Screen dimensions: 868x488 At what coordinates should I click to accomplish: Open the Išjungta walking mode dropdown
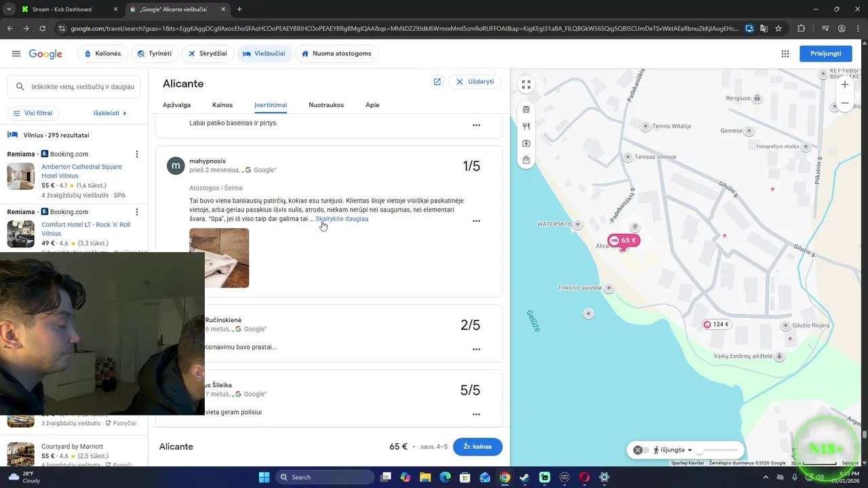coord(673,450)
